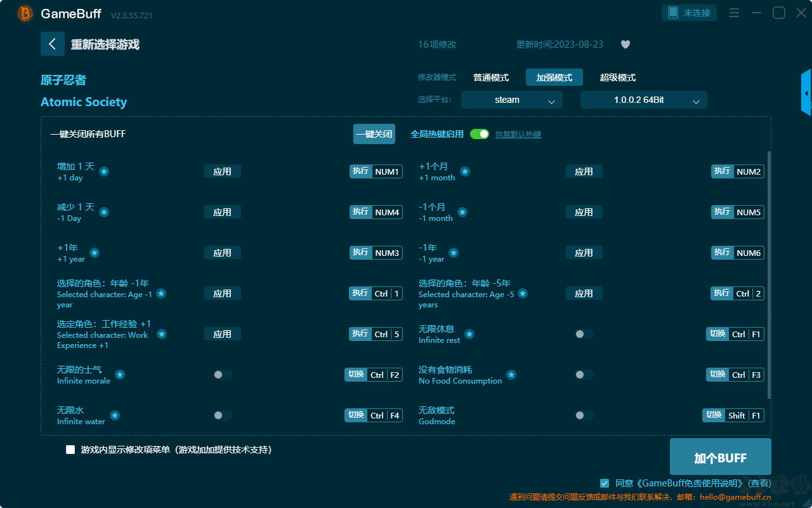Image resolution: width=812 pixels, height=508 pixels.
Task: Enable the Infinite water toggle
Action: (x=223, y=415)
